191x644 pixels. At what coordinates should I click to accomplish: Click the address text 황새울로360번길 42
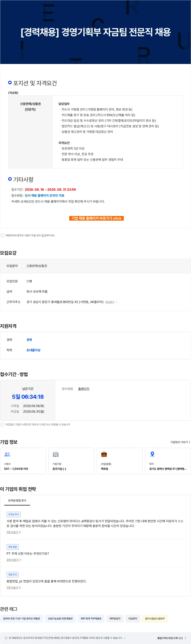pyautogui.click(x=65, y=302)
